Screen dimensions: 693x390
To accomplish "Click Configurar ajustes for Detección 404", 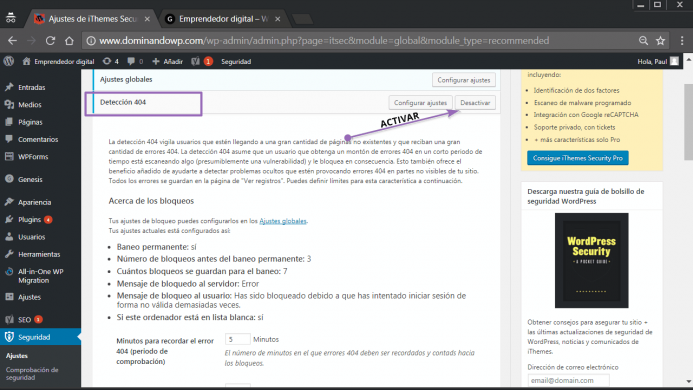I will point(420,103).
